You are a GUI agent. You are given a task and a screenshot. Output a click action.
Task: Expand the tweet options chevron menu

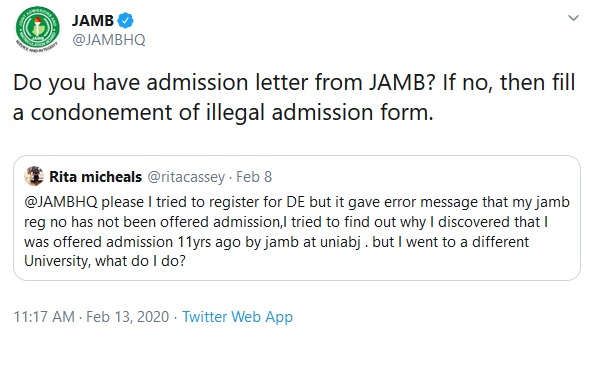click(x=573, y=18)
